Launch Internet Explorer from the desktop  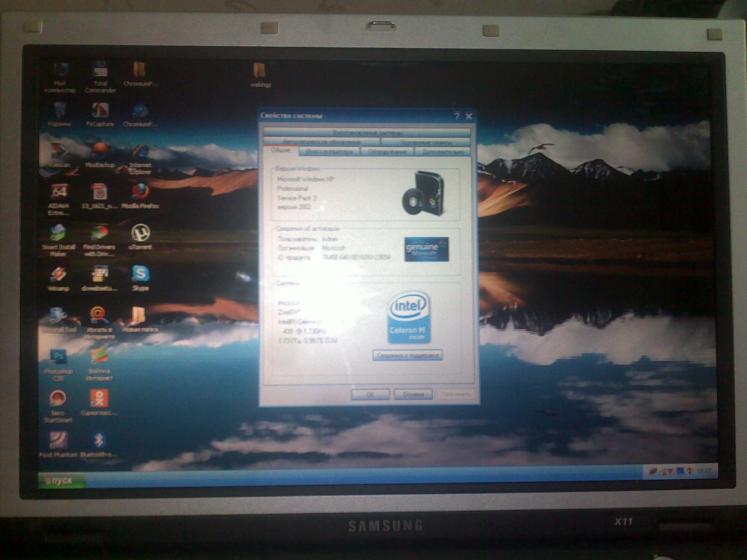(x=140, y=159)
